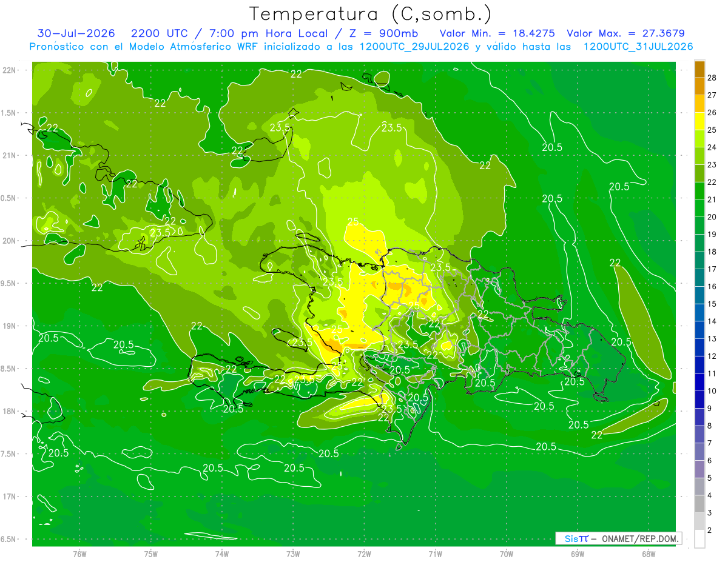Viewport: 728px width, 562px height.
Task: Click latitude axis label 18N
Action: coord(9,411)
